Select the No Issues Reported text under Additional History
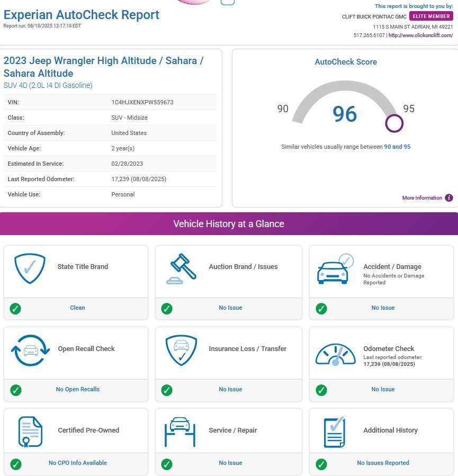This screenshot has height=476, width=458. [x=383, y=463]
